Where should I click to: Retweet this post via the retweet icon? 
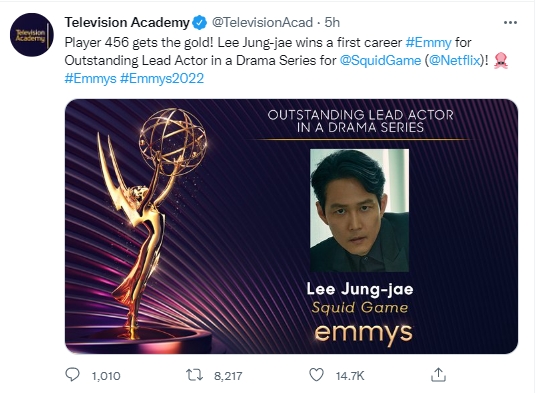(x=194, y=375)
